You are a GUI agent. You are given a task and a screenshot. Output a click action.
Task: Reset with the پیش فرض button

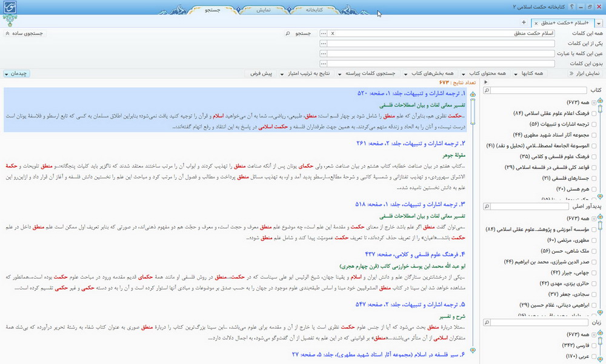click(261, 73)
